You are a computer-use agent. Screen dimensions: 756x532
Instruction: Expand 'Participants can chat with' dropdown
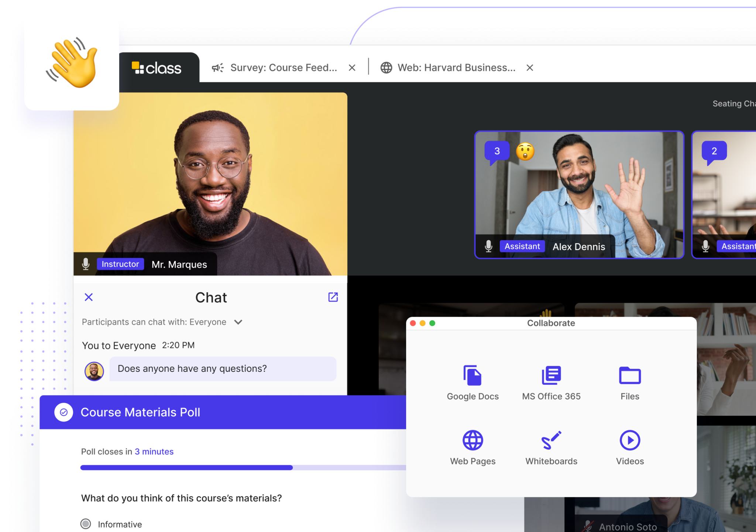pos(238,322)
